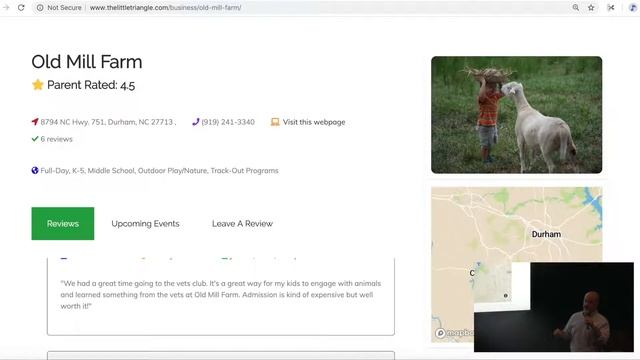Screen dimensions: 640x360
Task: Click the green checkmark beside 6 reviews
Action: click(35, 139)
